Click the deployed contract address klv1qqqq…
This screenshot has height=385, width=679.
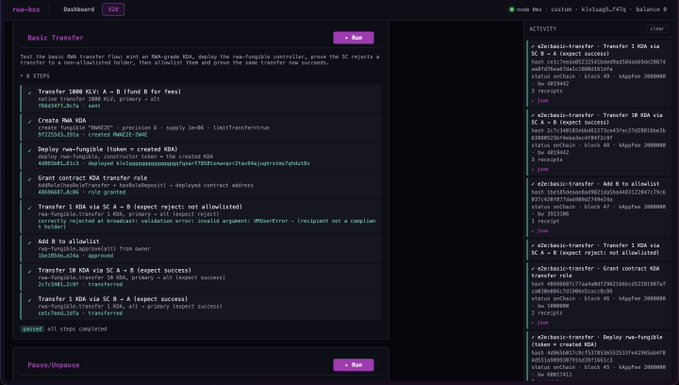point(213,163)
